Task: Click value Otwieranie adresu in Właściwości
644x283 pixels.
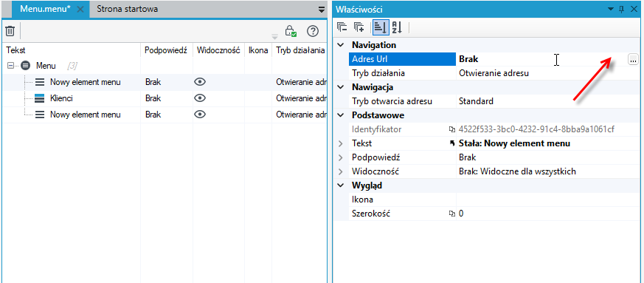Action: click(494, 73)
